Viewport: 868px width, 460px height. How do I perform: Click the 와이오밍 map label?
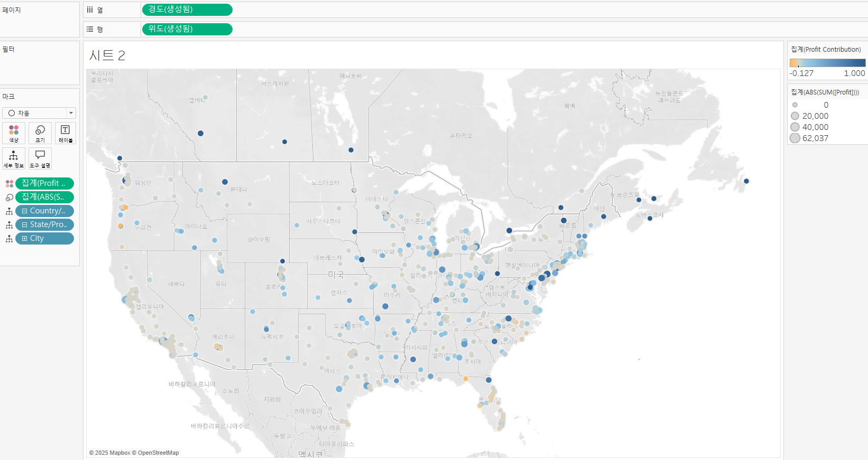point(258,239)
